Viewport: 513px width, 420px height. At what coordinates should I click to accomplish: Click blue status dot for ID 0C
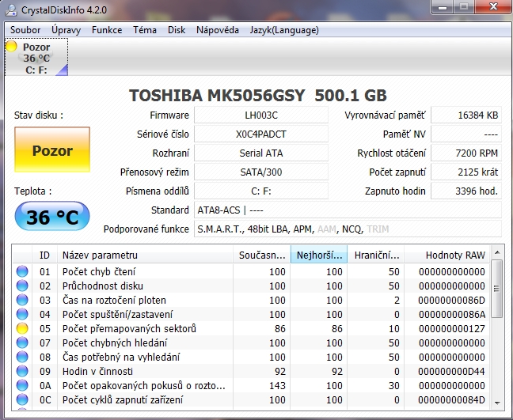[x=22, y=399]
